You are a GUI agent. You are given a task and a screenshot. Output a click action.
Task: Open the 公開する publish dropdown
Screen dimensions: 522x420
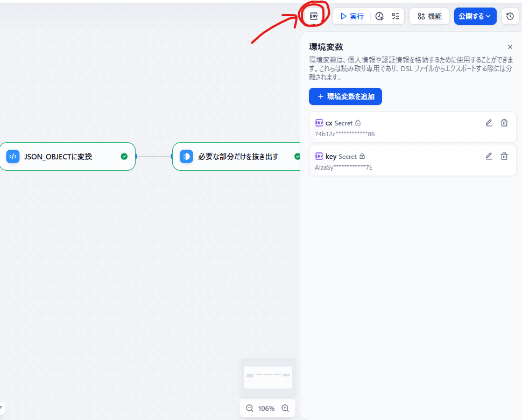coord(475,16)
